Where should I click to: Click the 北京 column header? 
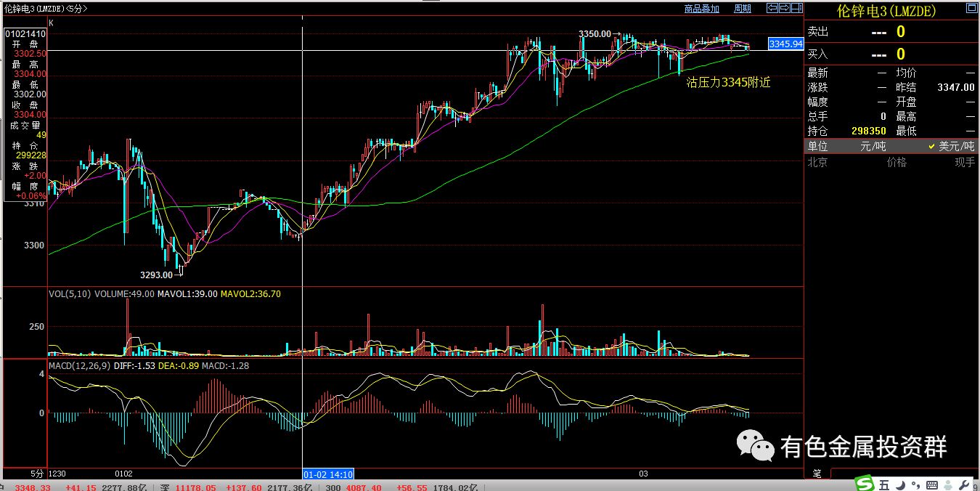click(817, 163)
